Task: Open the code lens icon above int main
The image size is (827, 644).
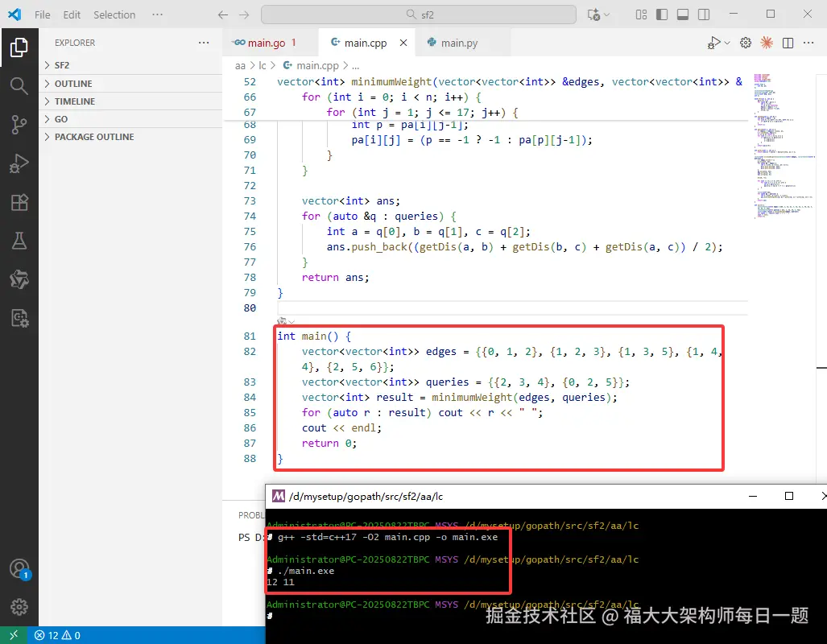Action: [282, 321]
